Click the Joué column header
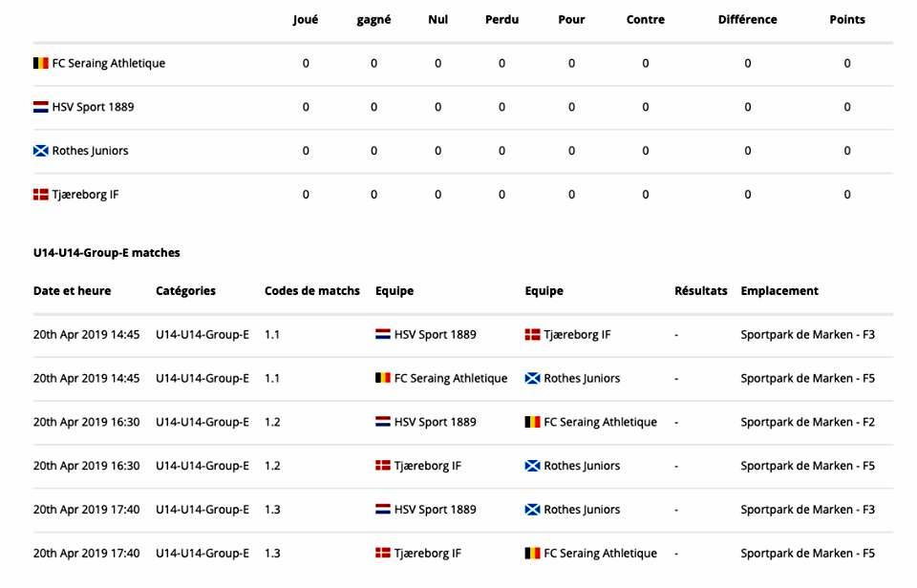 306,19
